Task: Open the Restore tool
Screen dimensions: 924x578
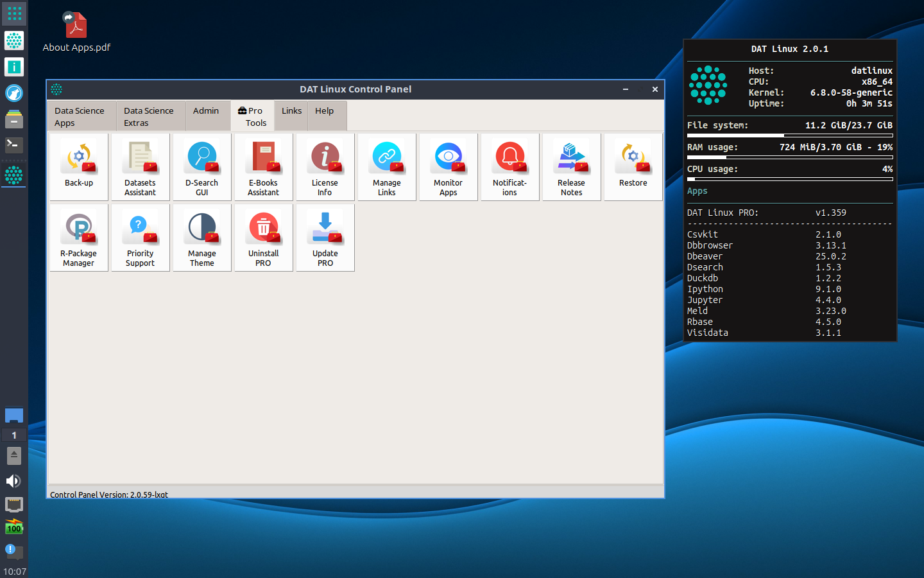Action: [x=633, y=167]
